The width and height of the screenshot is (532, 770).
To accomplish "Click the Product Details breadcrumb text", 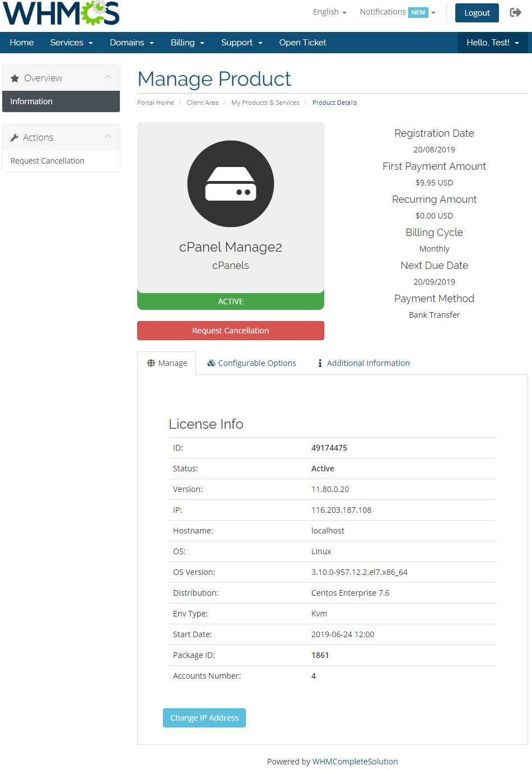I will (x=334, y=103).
